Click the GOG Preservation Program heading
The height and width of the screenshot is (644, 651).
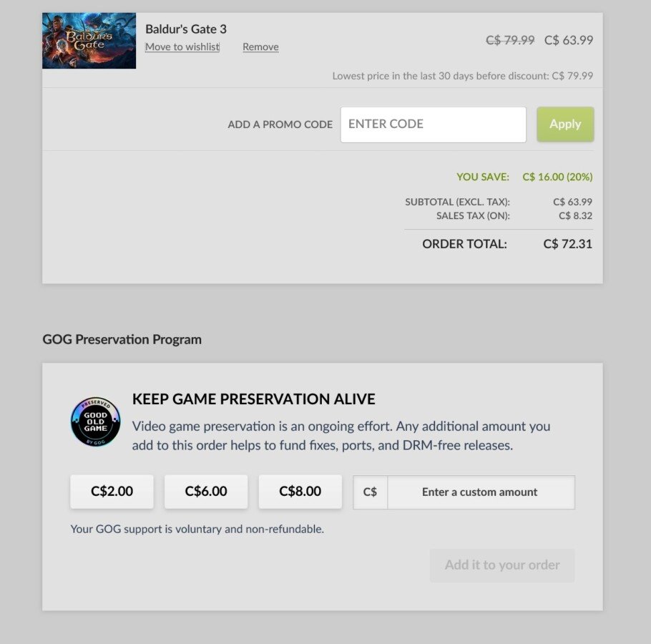pyautogui.click(x=122, y=340)
